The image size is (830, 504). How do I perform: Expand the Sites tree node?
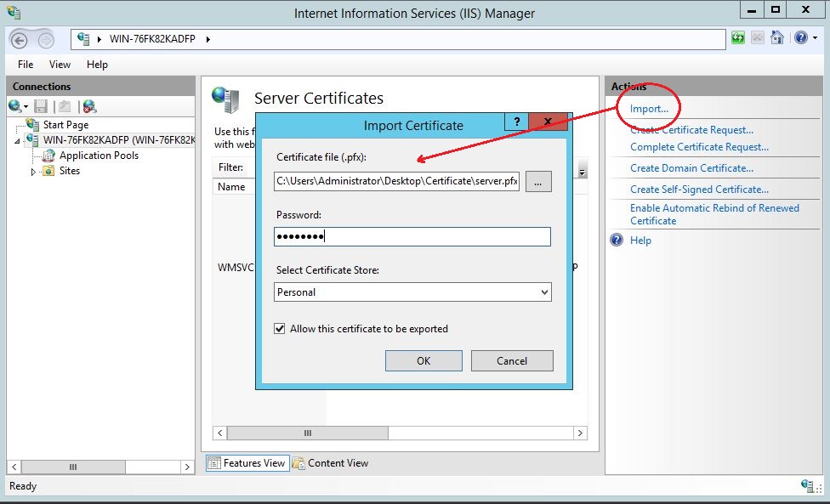pos(33,171)
